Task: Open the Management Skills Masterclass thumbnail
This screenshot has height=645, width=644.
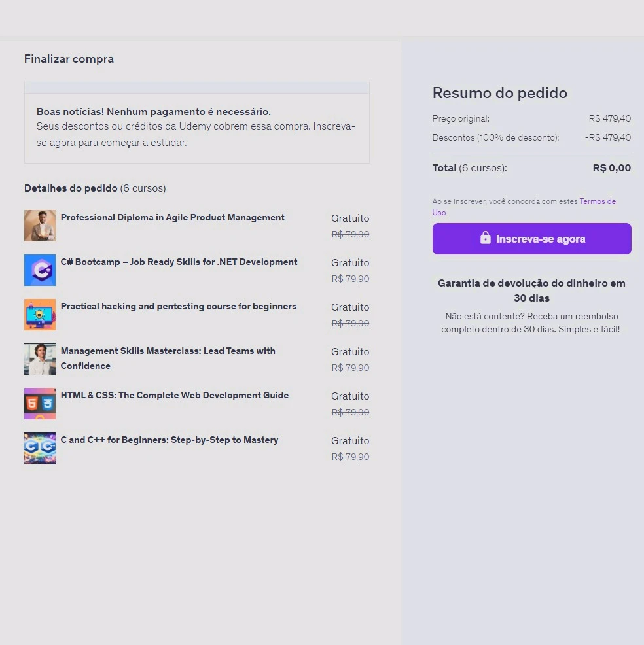Action: 40,359
